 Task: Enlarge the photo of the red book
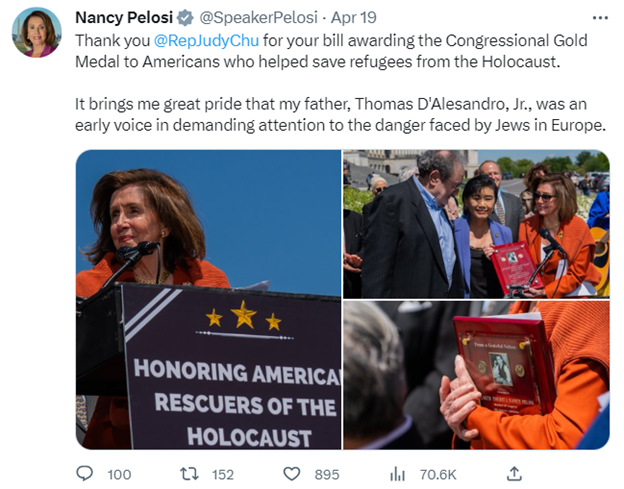coord(476,375)
